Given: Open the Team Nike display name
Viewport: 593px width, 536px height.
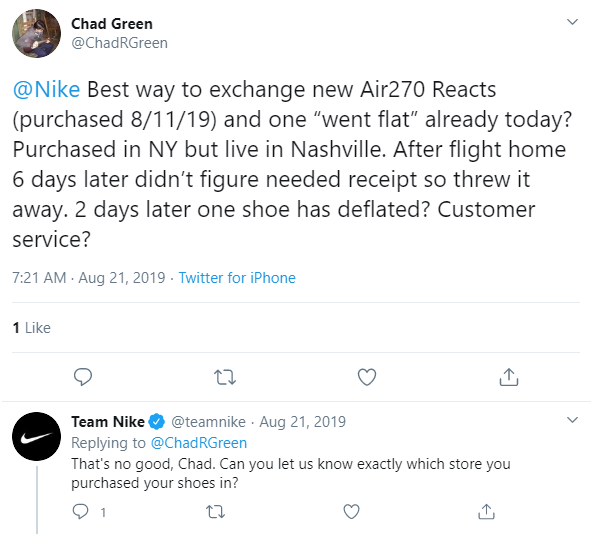Looking at the screenshot, I should click(108, 422).
